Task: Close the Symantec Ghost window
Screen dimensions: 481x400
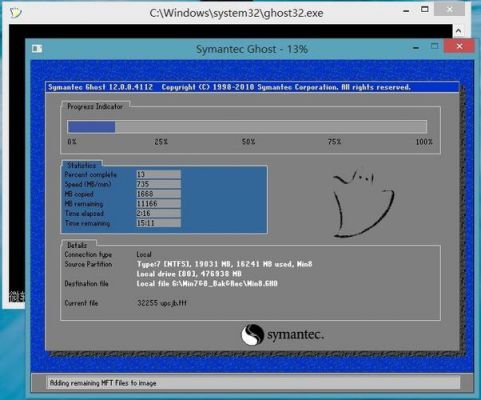Action: pos(459,46)
